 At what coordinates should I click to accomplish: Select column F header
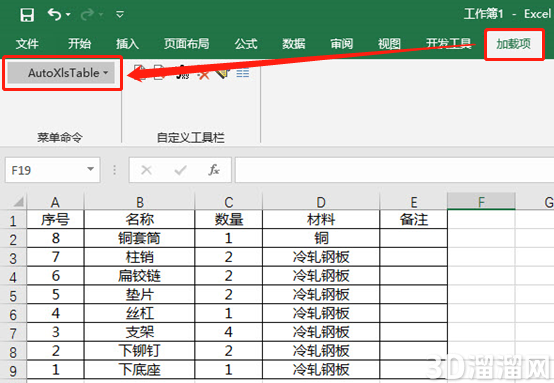(481, 202)
